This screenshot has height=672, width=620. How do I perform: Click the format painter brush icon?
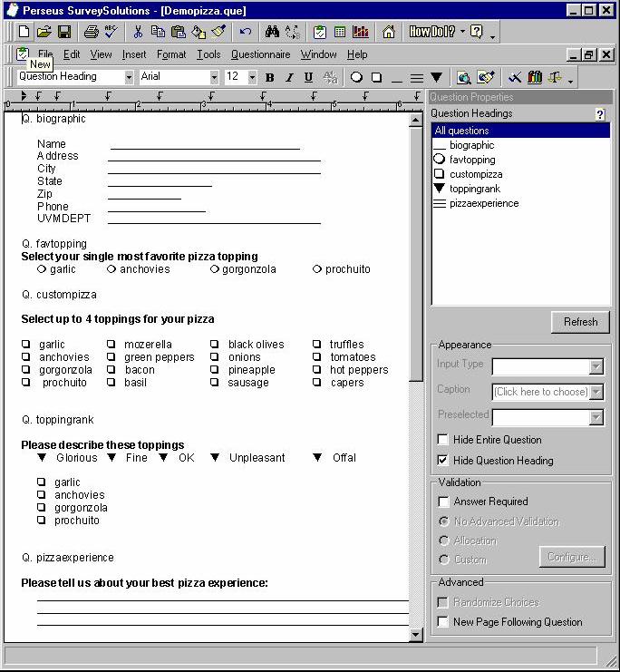click(x=218, y=32)
